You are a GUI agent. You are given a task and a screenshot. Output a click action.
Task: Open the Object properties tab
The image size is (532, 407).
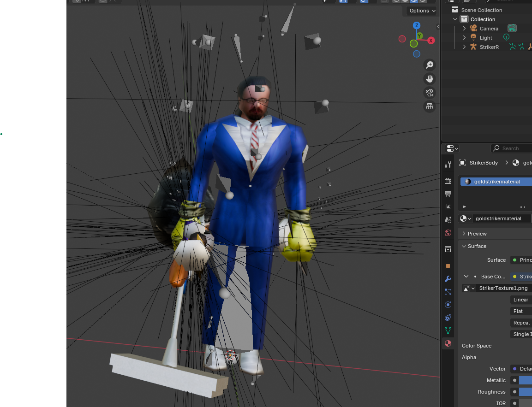(x=448, y=266)
